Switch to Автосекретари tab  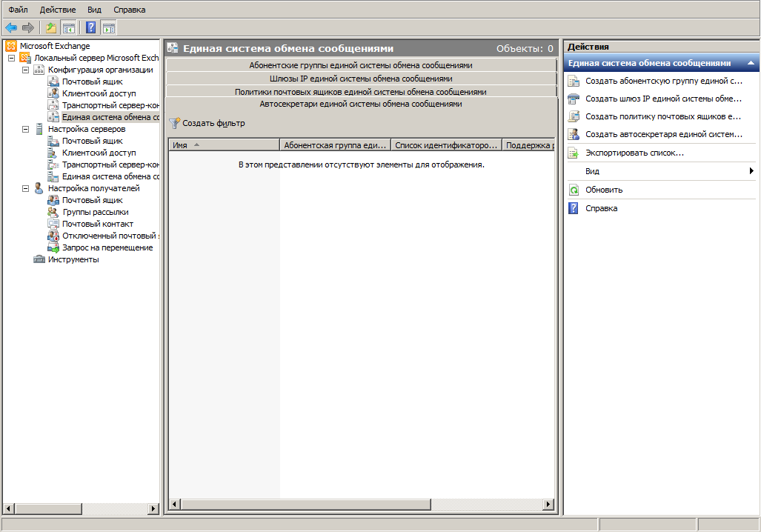(x=361, y=104)
